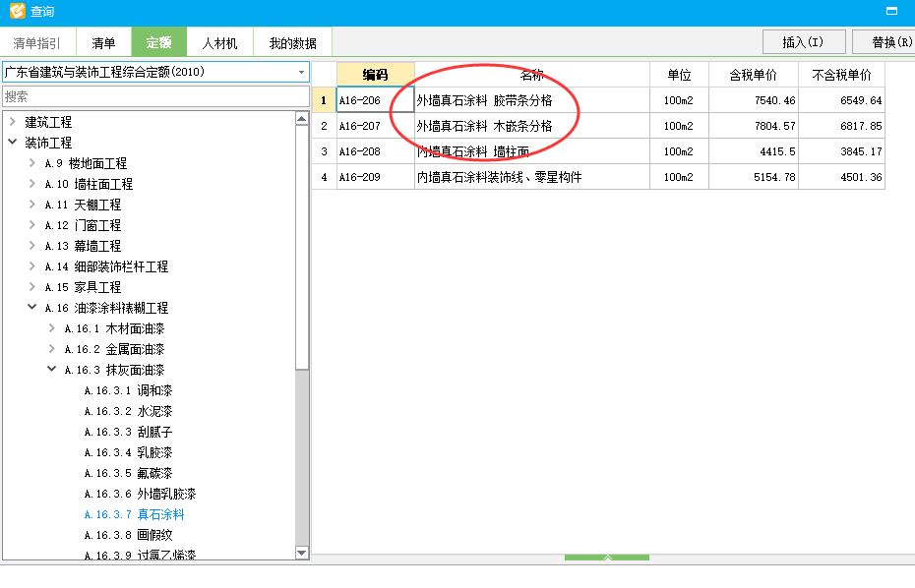
Task: Switch to the 清单指引 tab
Action: pos(36,42)
